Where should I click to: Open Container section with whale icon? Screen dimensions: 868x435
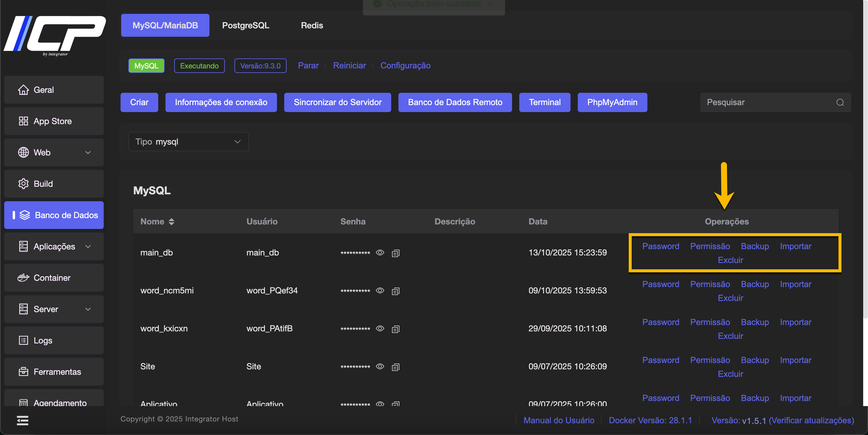pyautogui.click(x=23, y=278)
